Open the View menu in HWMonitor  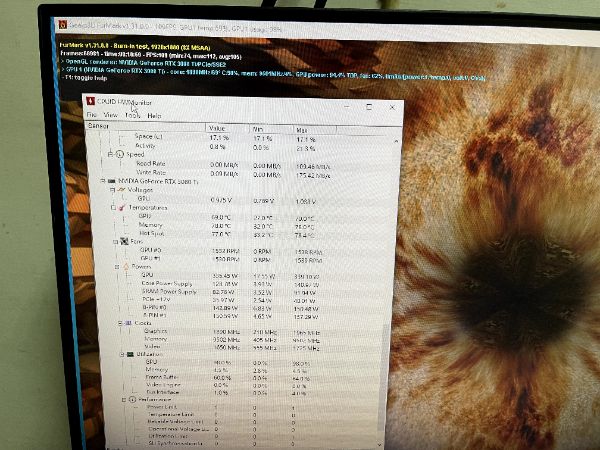click(x=111, y=115)
